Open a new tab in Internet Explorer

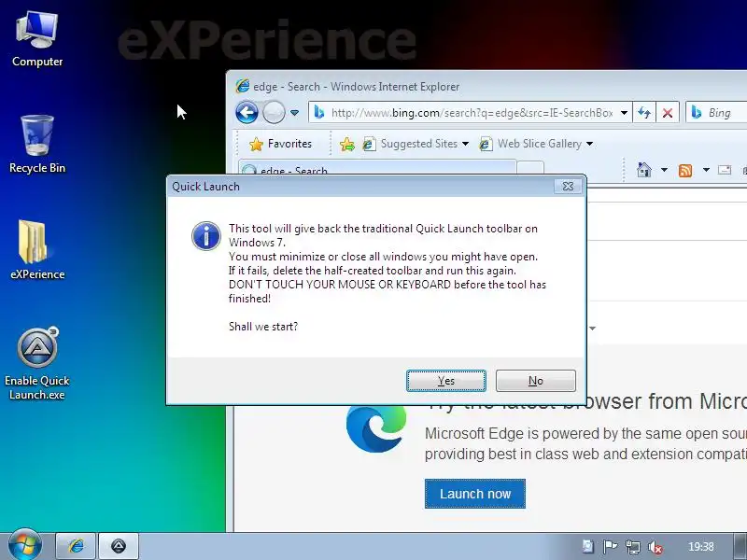point(530,168)
